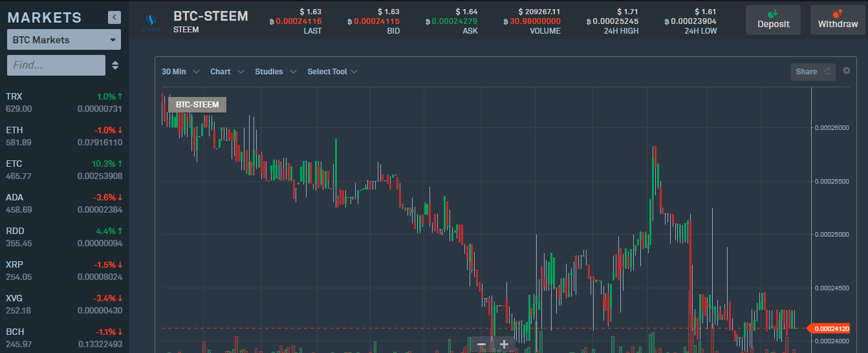The width and height of the screenshot is (868, 353).
Task: Click the ASK price 0.00024279
Action: [454, 21]
